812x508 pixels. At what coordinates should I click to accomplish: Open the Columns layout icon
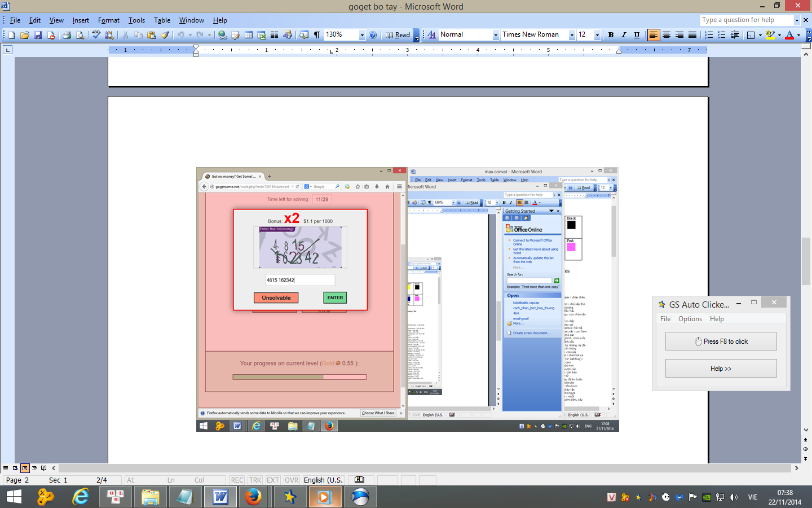[275, 35]
